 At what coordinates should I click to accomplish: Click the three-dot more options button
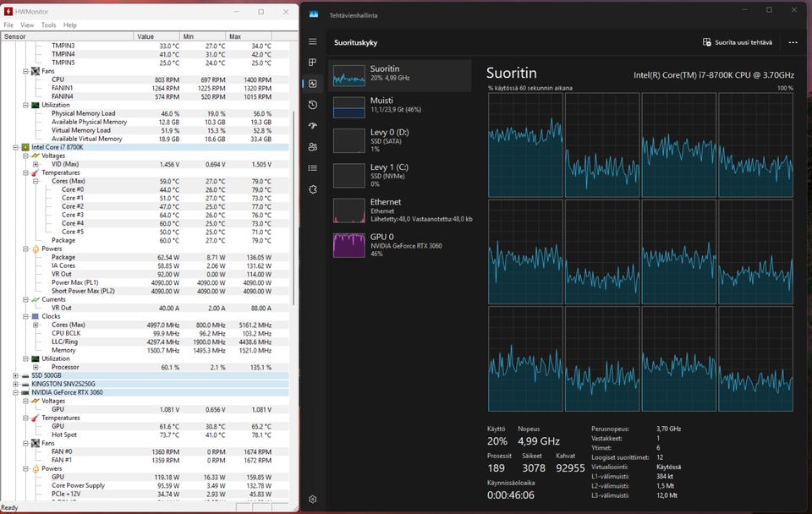pyautogui.click(x=793, y=42)
